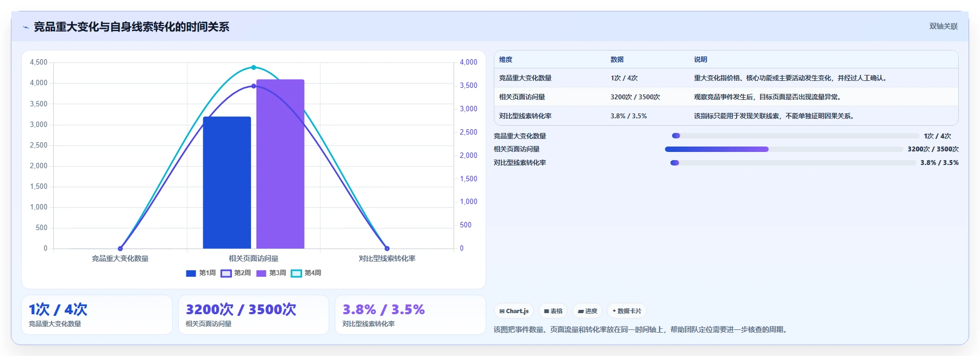Viewport: 980px width, 356px height.
Task: Click the 对比型线索转化率 table row label
Action: [525, 116]
